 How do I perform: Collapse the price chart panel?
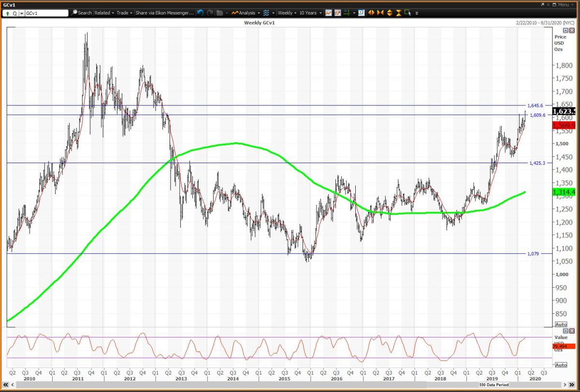(x=566, y=30)
